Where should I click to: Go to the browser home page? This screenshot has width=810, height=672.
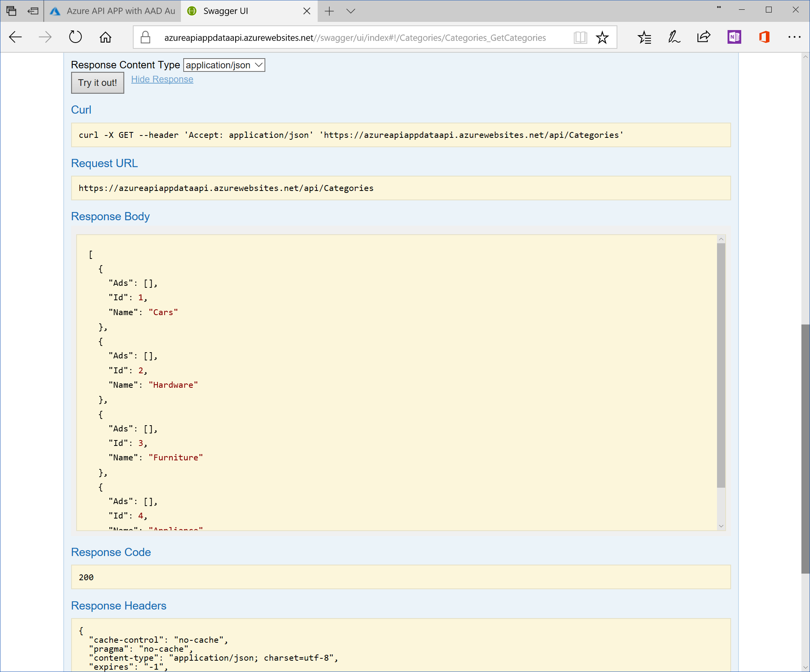click(105, 37)
